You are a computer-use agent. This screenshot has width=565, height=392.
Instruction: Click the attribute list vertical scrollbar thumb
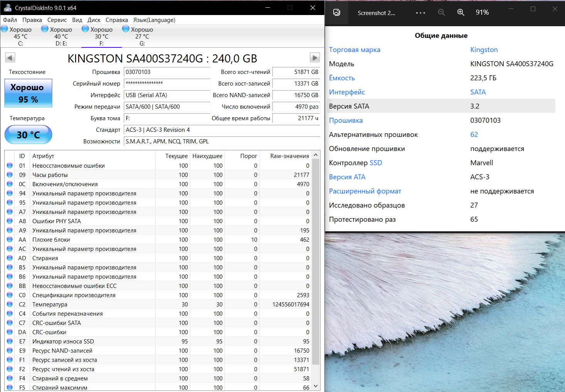coord(316,261)
